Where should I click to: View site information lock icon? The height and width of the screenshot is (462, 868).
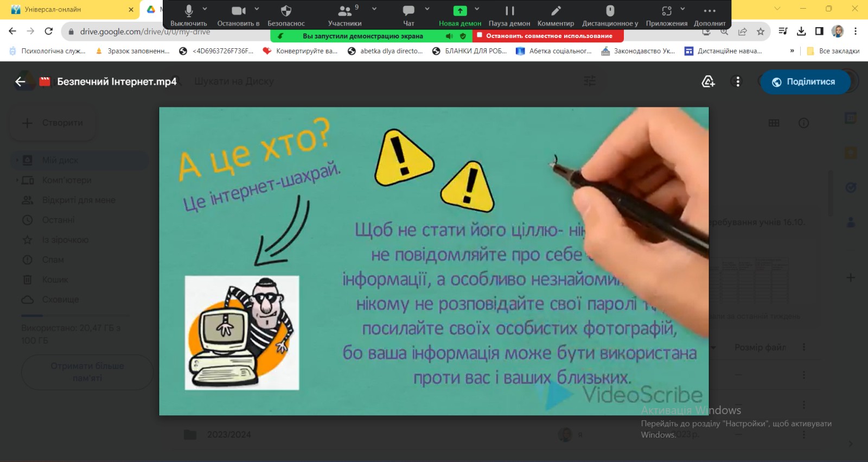point(71,31)
